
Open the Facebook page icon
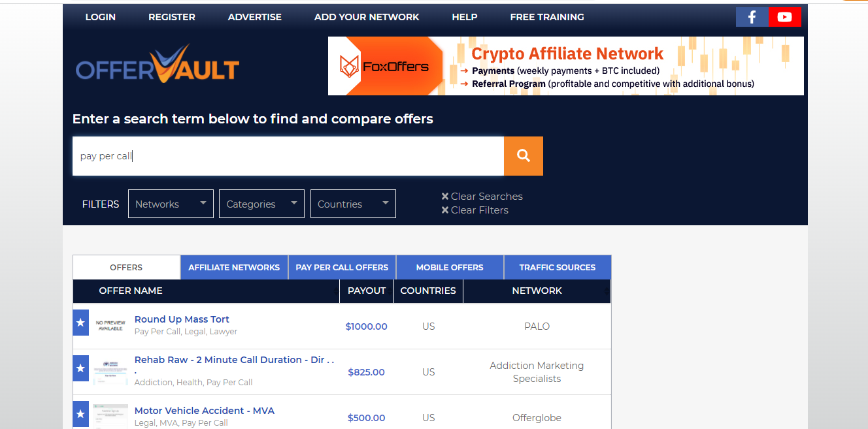(752, 17)
